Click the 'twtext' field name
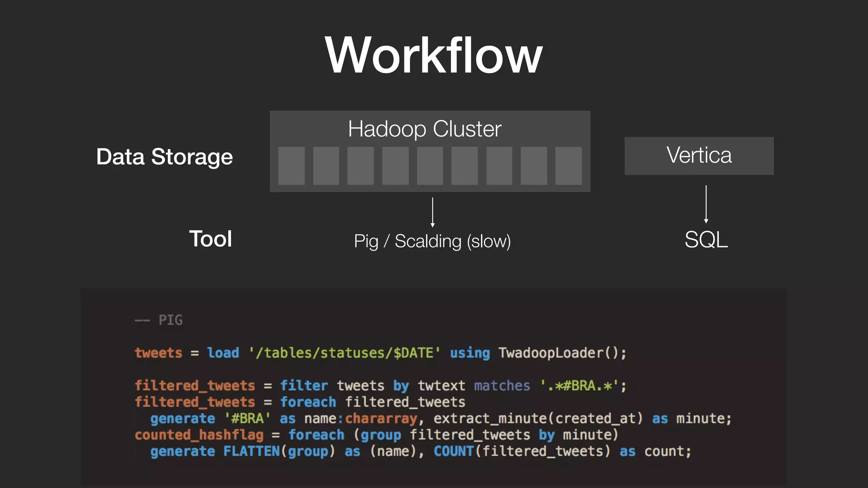 coord(441,386)
